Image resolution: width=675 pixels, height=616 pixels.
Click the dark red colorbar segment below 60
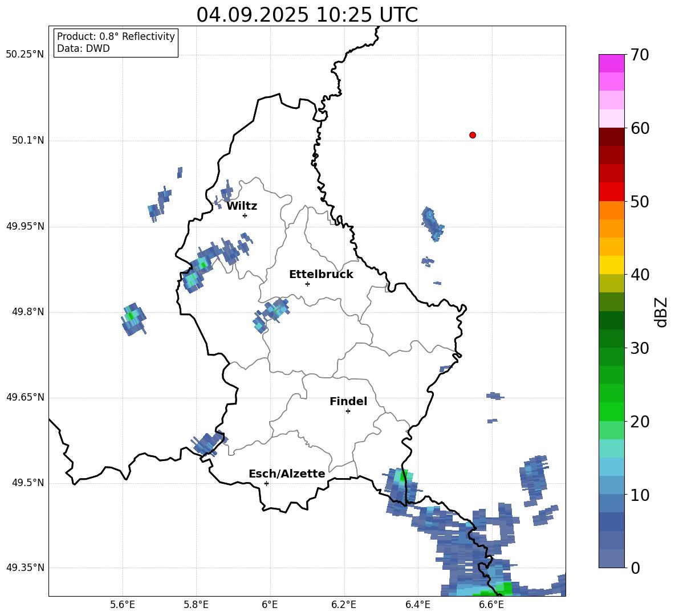pyautogui.click(x=611, y=137)
